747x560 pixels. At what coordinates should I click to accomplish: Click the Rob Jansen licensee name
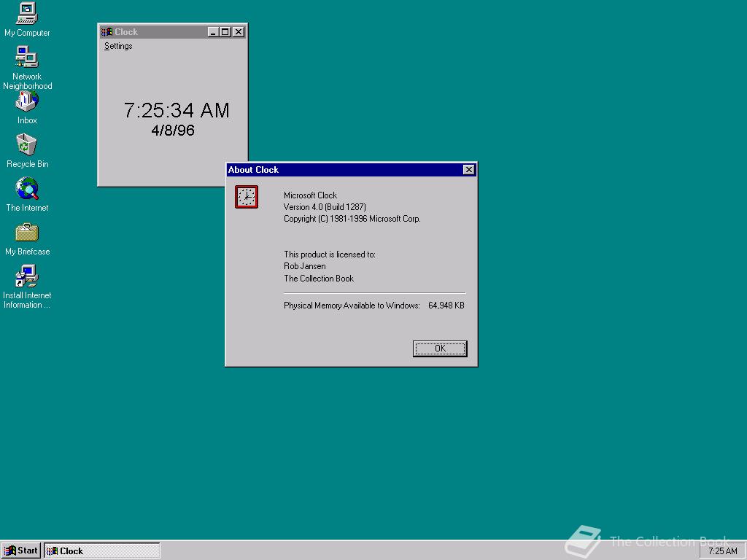[x=305, y=266]
